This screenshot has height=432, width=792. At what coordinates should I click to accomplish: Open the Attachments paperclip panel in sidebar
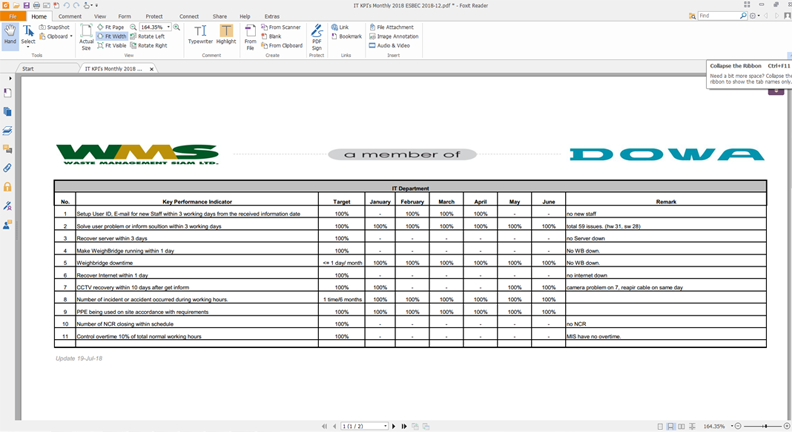coord(7,168)
